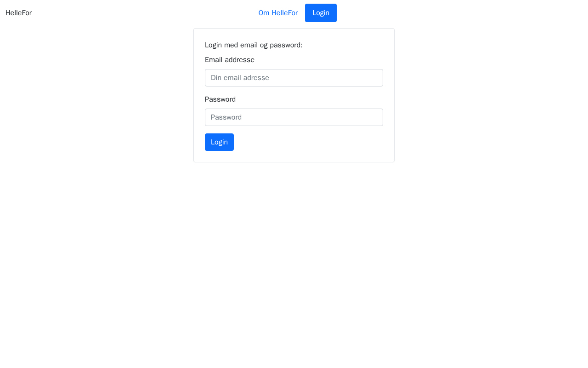Viewport: 588px width, 368px height.
Task: Choose Login in the top navigation
Action: coord(321,13)
